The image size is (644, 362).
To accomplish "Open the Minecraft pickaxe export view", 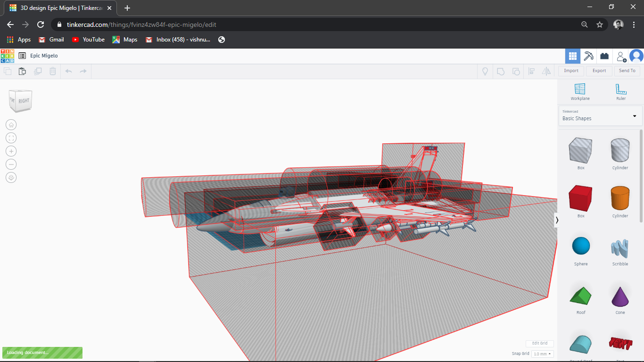I will click(588, 56).
